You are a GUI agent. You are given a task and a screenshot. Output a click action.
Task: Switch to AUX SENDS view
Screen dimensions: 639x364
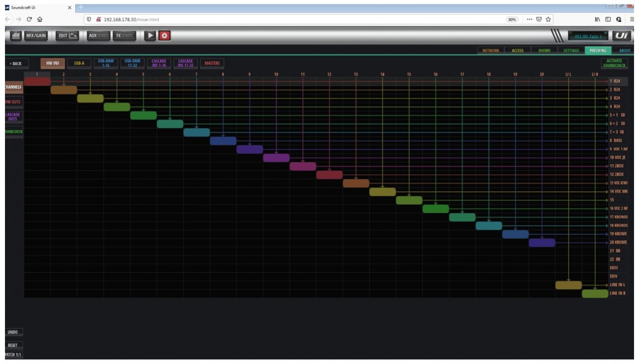click(x=97, y=36)
